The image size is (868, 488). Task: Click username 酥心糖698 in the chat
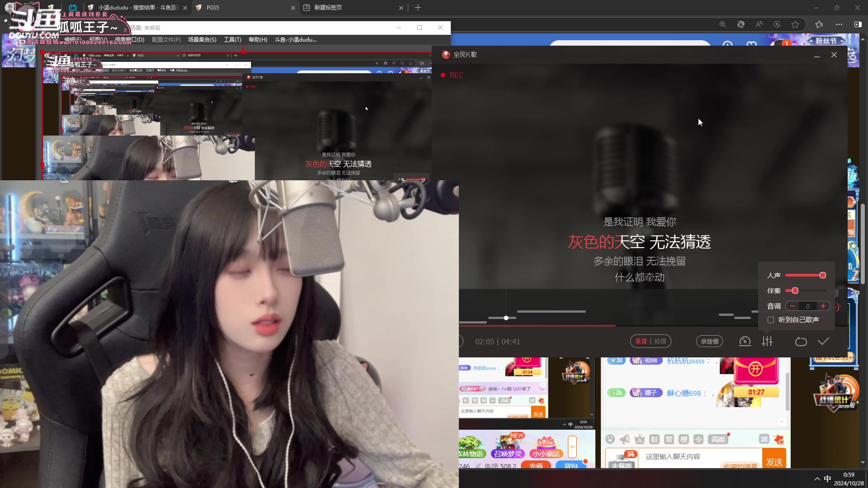coord(684,393)
